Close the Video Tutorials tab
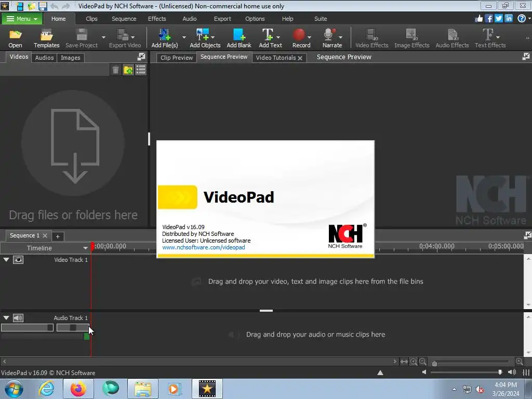 (300, 58)
